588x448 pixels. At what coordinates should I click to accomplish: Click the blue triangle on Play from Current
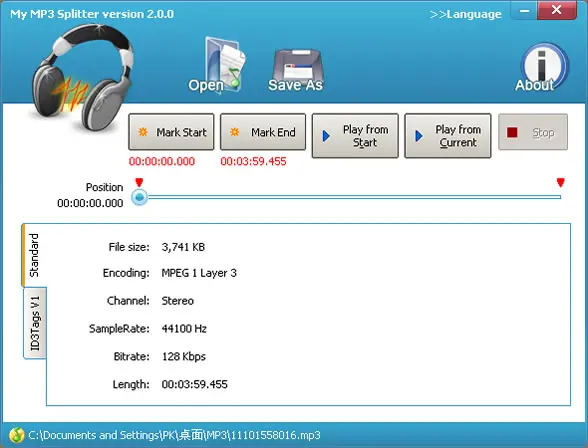pos(418,136)
